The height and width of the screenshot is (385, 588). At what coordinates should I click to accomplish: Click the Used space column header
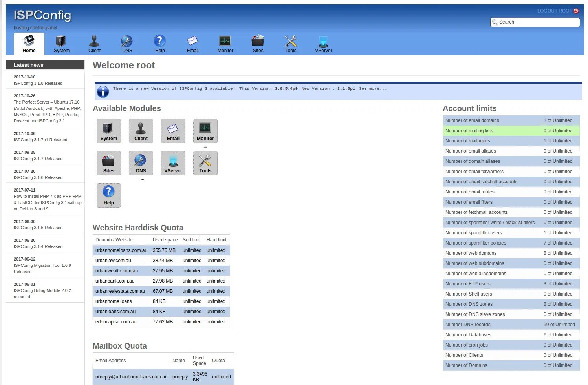click(x=165, y=240)
